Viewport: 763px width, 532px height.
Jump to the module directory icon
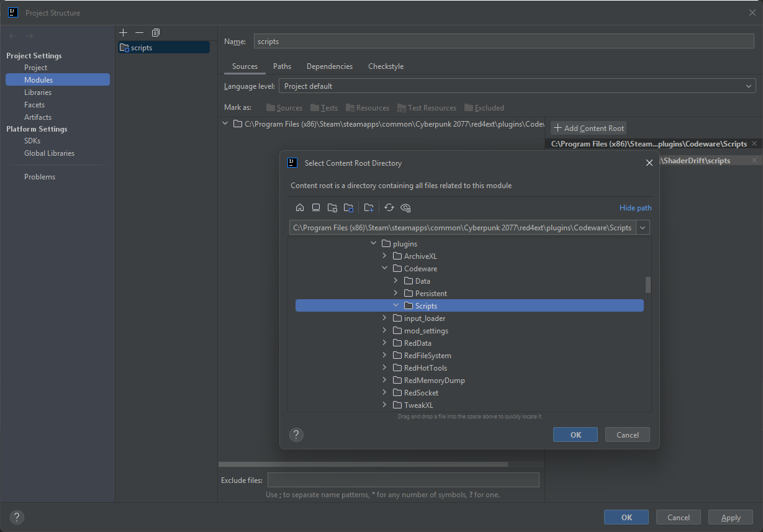pos(348,208)
